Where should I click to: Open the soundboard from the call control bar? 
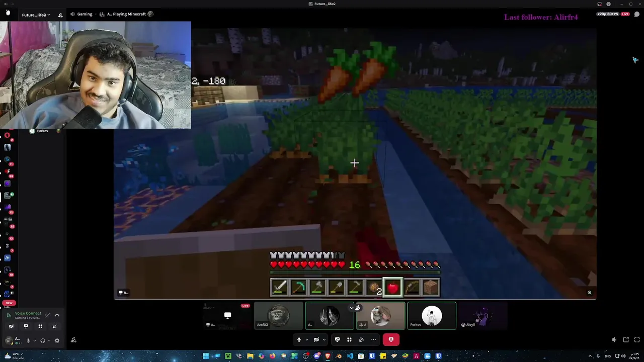click(361, 339)
